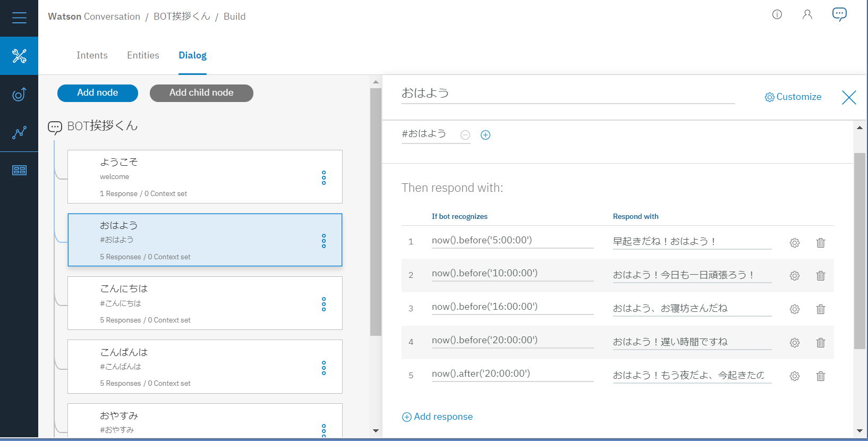
Task: Click the Add node button
Action: pyautogui.click(x=98, y=93)
